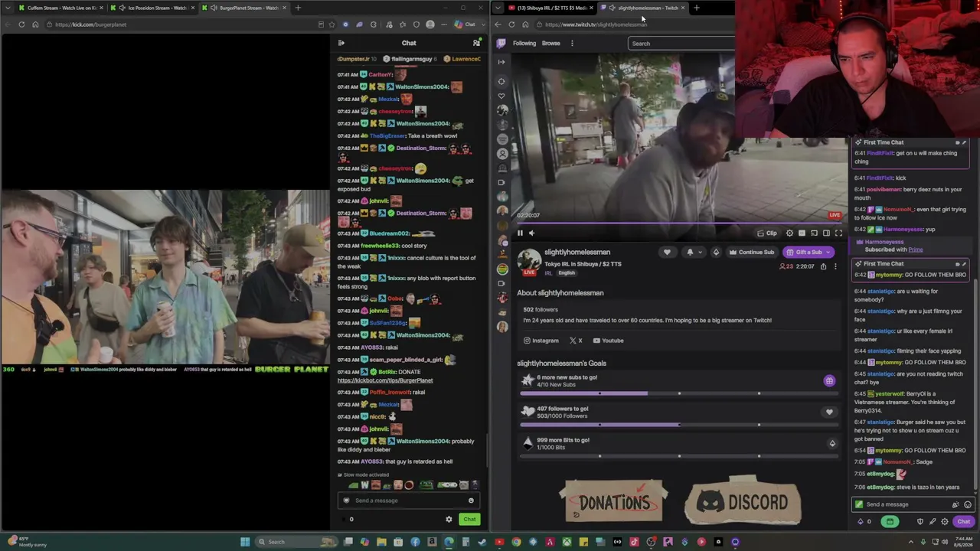The height and width of the screenshot is (551, 980).
Task: Subscribe via Prime link in chat
Action: click(915, 249)
